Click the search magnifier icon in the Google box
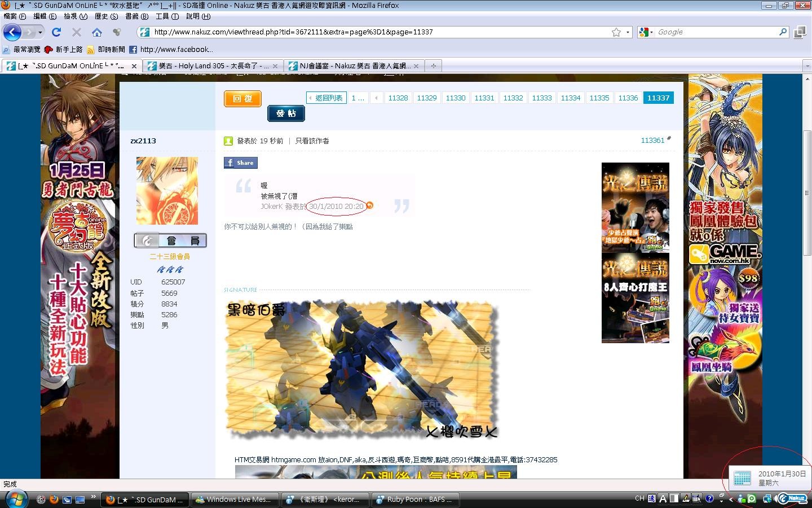Image resolution: width=812 pixels, height=508 pixels. click(x=783, y=32)
